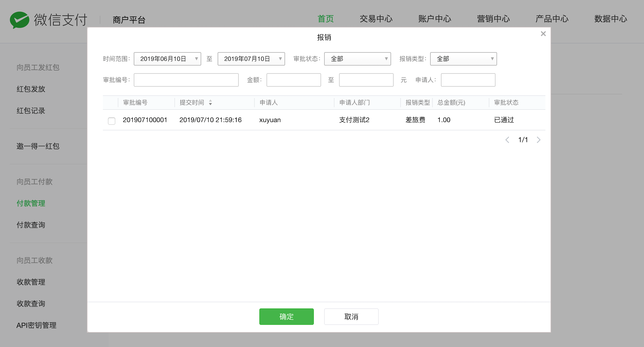Expand the 报销类型 dropdown
This screenshot has width=644, height=347.
pyautogui.click(x=463, y=59)
